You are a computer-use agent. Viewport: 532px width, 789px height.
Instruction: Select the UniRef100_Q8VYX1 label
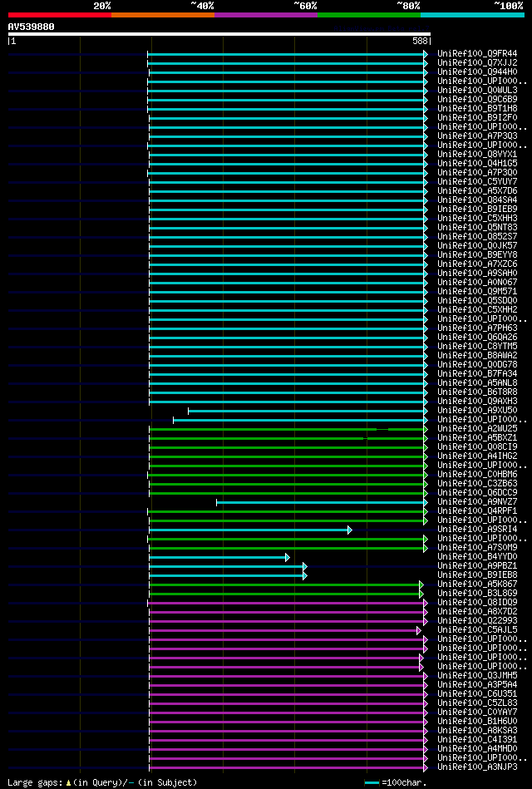pos(477,154)
